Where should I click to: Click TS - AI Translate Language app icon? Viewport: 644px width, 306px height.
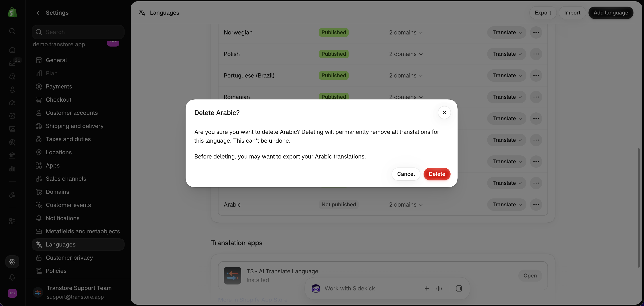(x=232, y=275)
